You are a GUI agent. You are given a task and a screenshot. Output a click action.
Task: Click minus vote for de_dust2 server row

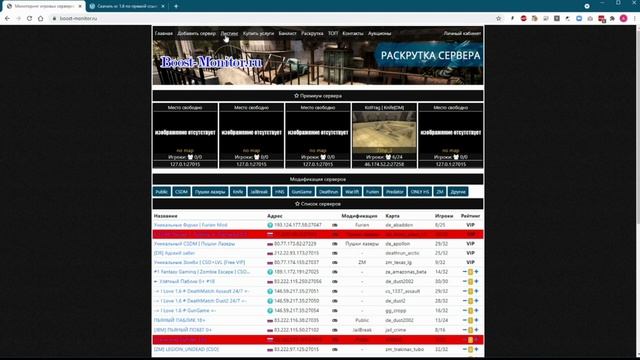(464, 301)
